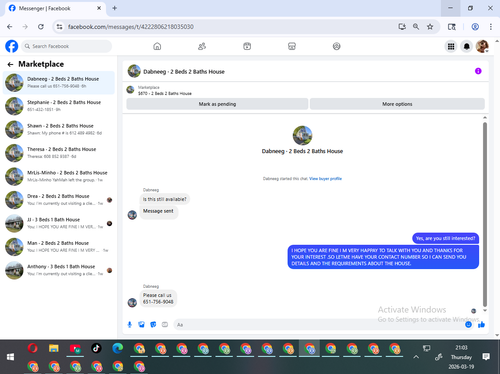Open the Windows action center notifications
The image size is (500, 374).
tap(486, 357)
